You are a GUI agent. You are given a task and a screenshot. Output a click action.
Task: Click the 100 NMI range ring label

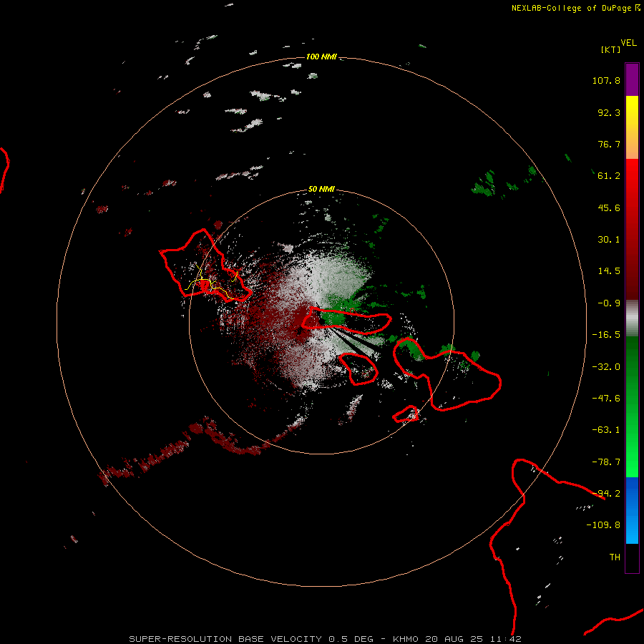pyautogui.click(x=321, y=57)
